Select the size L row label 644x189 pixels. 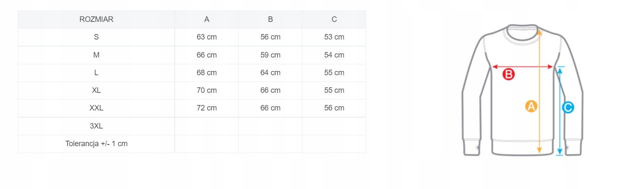[x=96, y=73]
